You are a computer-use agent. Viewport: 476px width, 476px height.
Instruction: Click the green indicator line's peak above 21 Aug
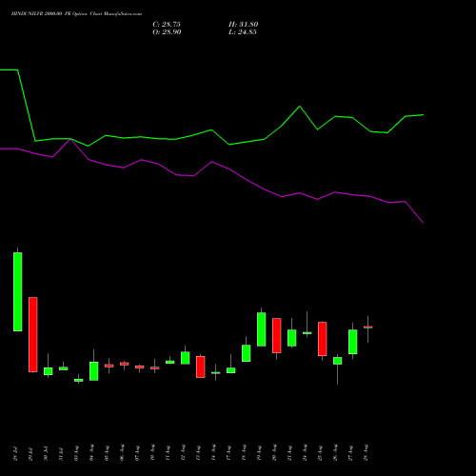(300, 107)
